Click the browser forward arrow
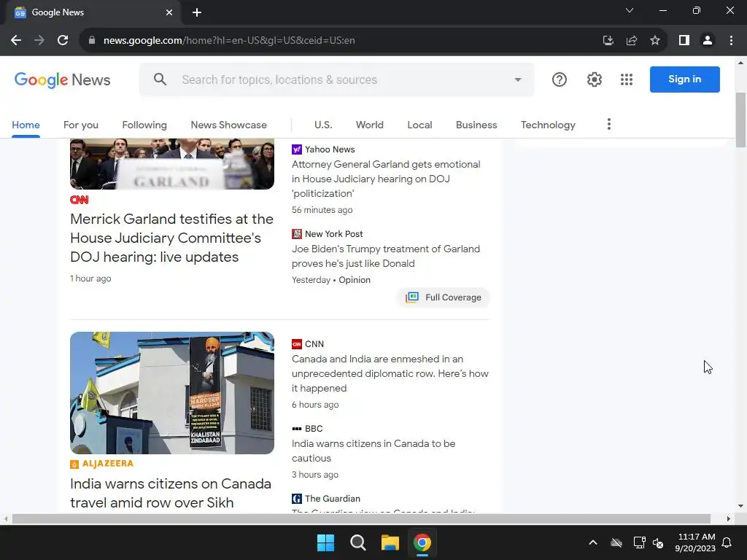 pos(39,41)
